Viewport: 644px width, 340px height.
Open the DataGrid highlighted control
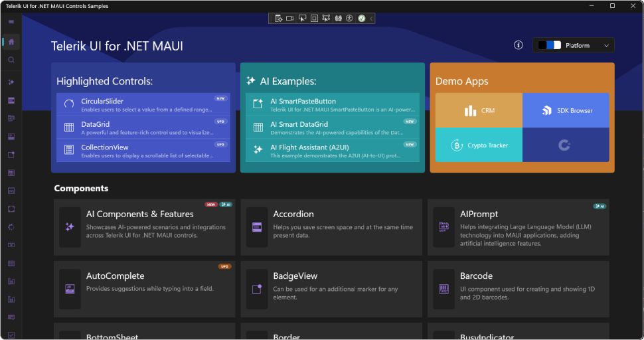143,127
